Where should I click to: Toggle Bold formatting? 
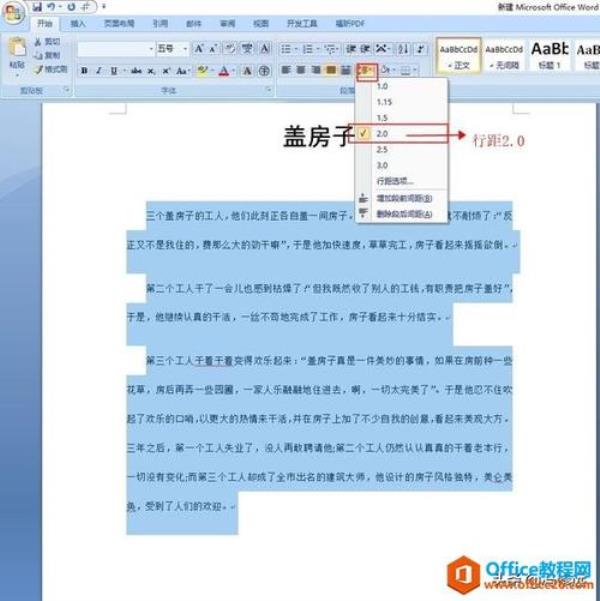84,71
